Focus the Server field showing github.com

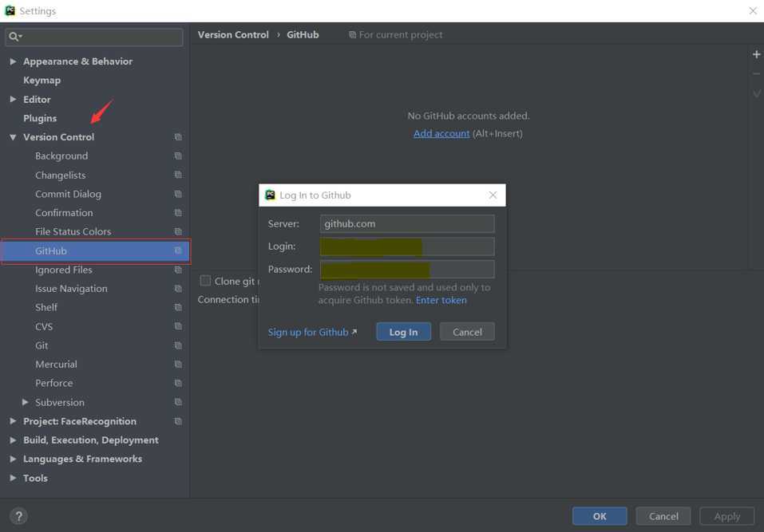click(407, 224)
